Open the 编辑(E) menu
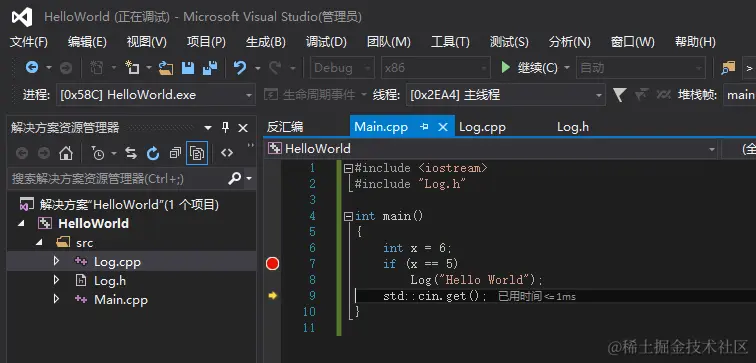 pos(87,42)
